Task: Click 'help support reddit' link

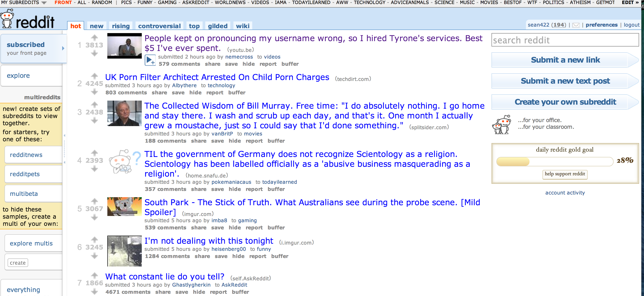Action: click(x=565, y=174)
